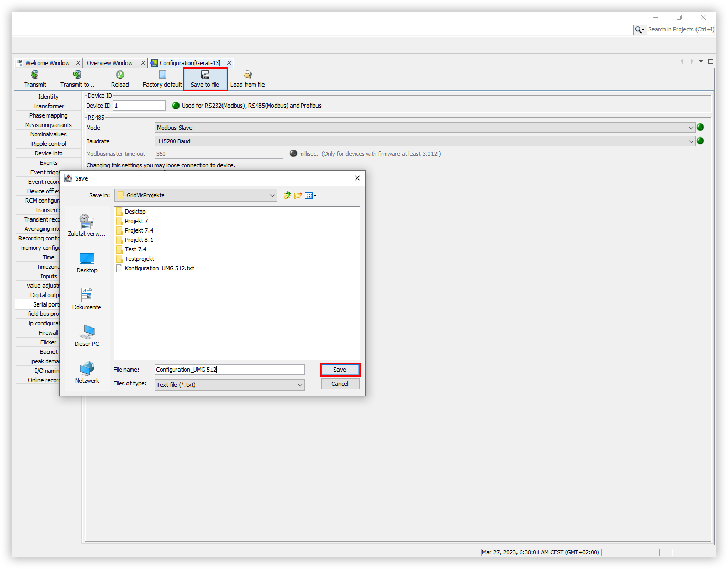The height and width of the screenshot is (569, 728).
Task: Go up one folder level icon
Action: tap(287, 195)
